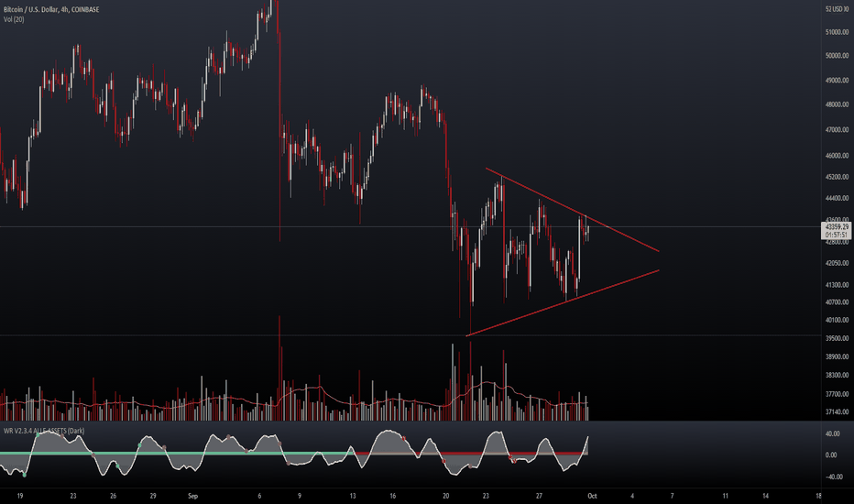Click the Sep label on the time axis
Image resolution: width=854 pixels, height=504 pixels.
(192, 497)
